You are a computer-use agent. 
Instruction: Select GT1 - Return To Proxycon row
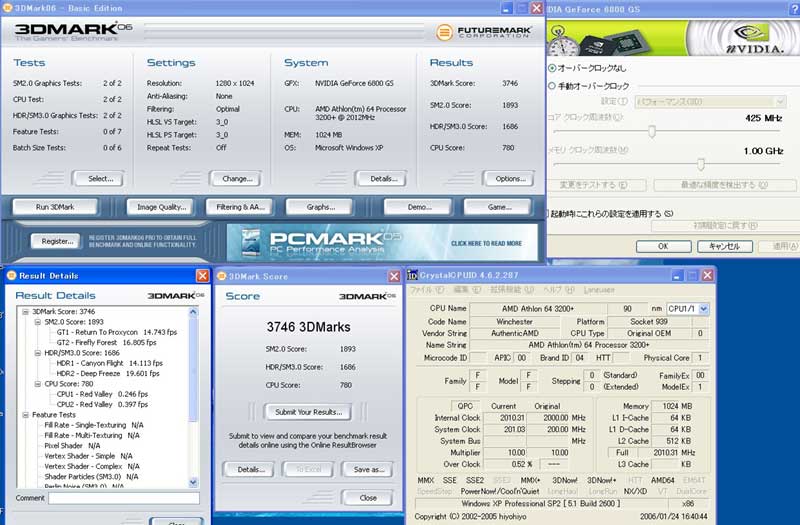tap(117, 332)
